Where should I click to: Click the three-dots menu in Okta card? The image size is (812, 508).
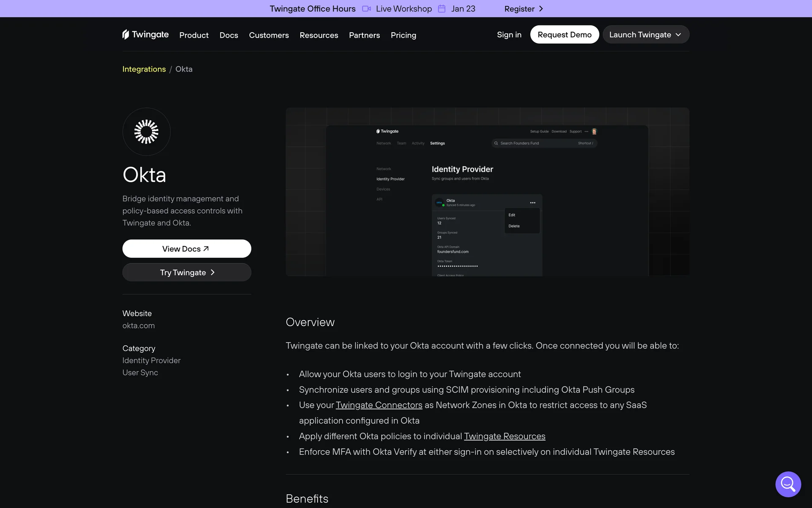click(x=532, y=203)
